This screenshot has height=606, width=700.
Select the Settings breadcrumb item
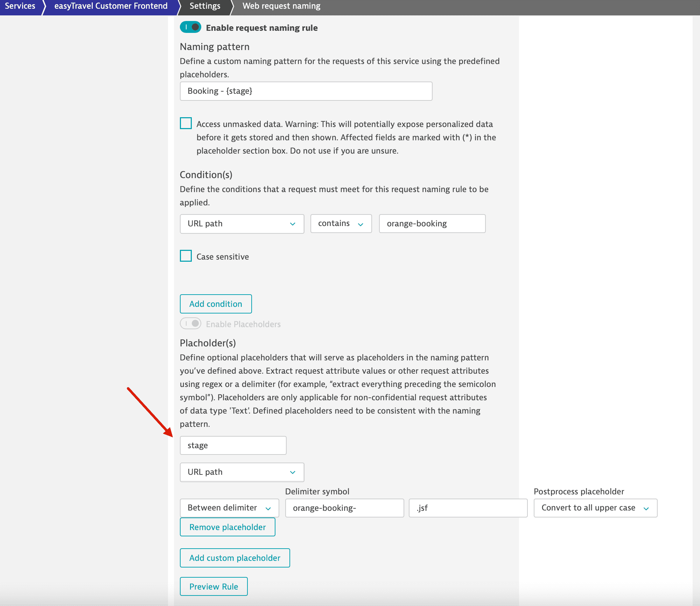[205, 6]
